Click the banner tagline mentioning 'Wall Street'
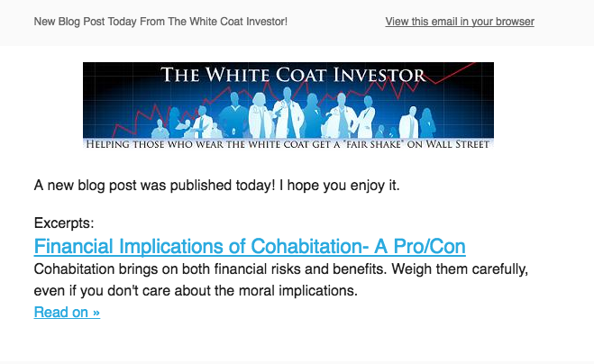Screen dimensions: 594x364 click(x=288, y=143)
